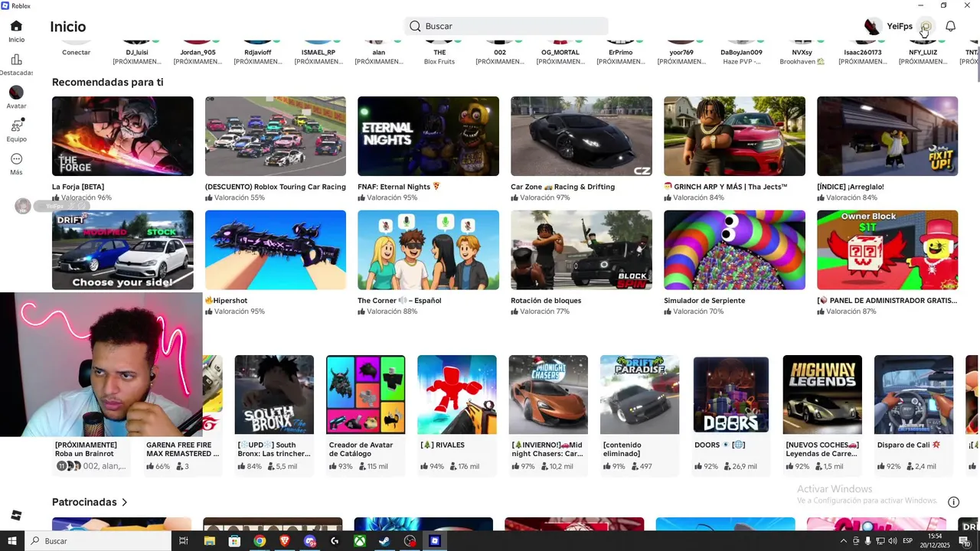Open the microphone tray icon
This screenshot has width=980, height=551.
click(867, 541)
